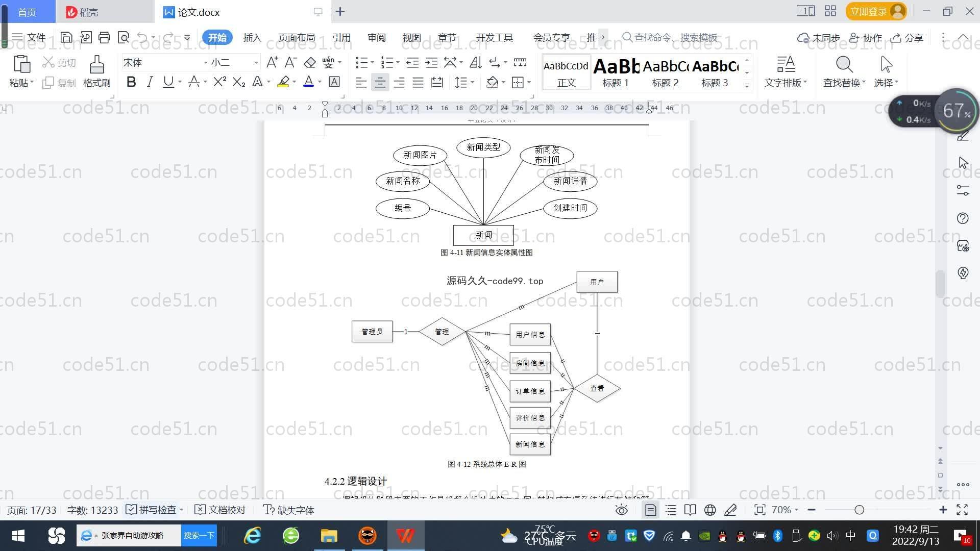Toggle Italic formatting

click(x=150, y=82)
